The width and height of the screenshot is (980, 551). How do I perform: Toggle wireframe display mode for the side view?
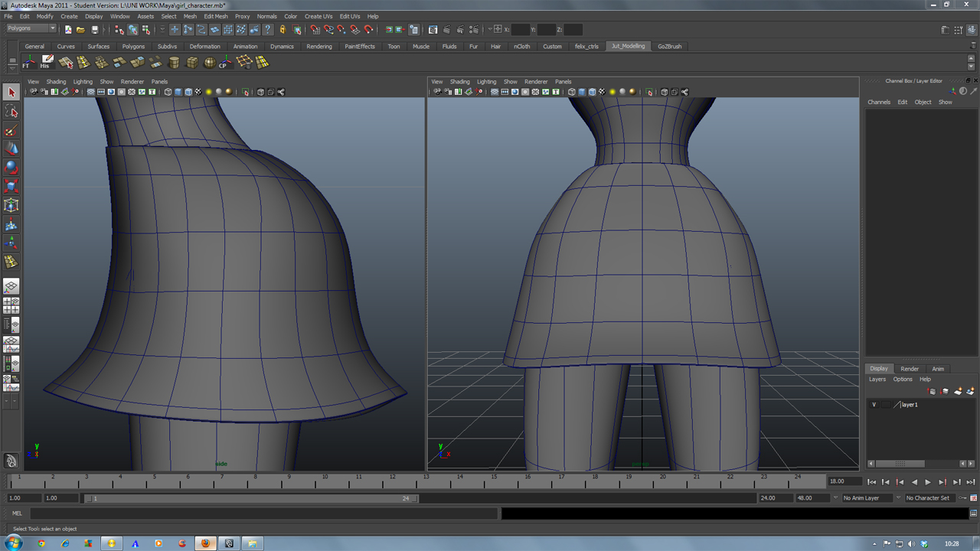[x=166, y=92]
